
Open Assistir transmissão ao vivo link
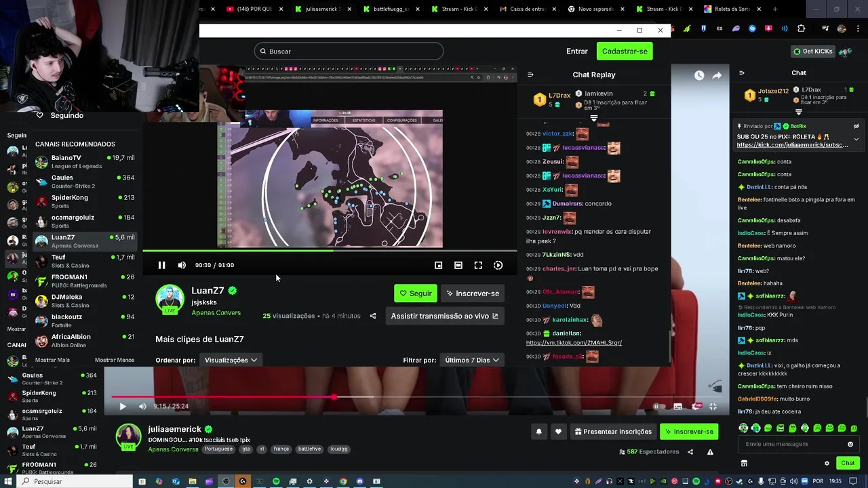point(444,316)
